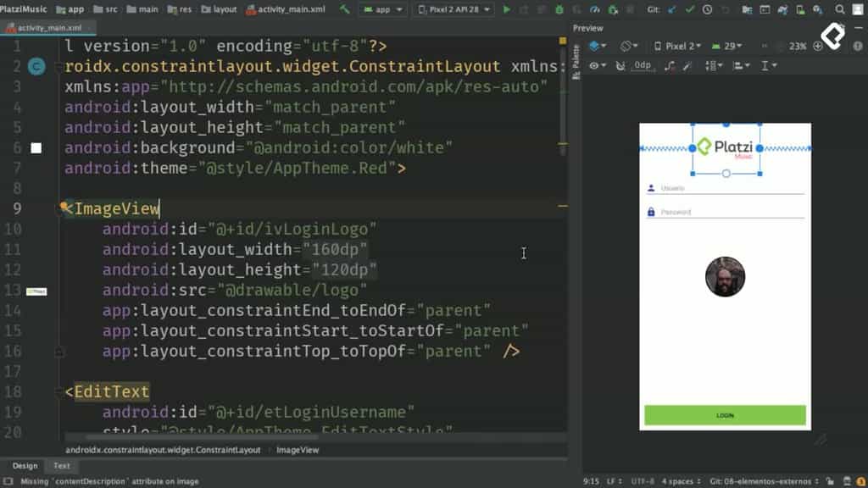Click the LOGIN button in the preview
The width and height of the screenshot is (868, 488).
click(725, 415)
